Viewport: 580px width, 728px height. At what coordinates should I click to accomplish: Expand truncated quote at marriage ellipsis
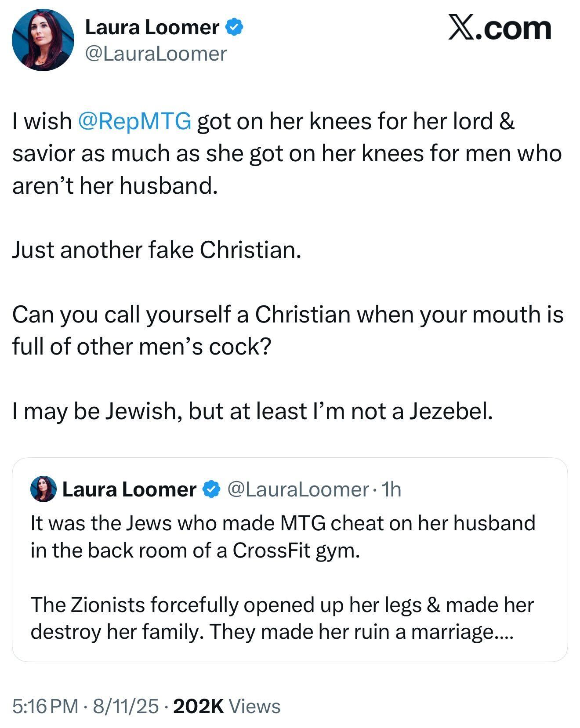point(501,632)
